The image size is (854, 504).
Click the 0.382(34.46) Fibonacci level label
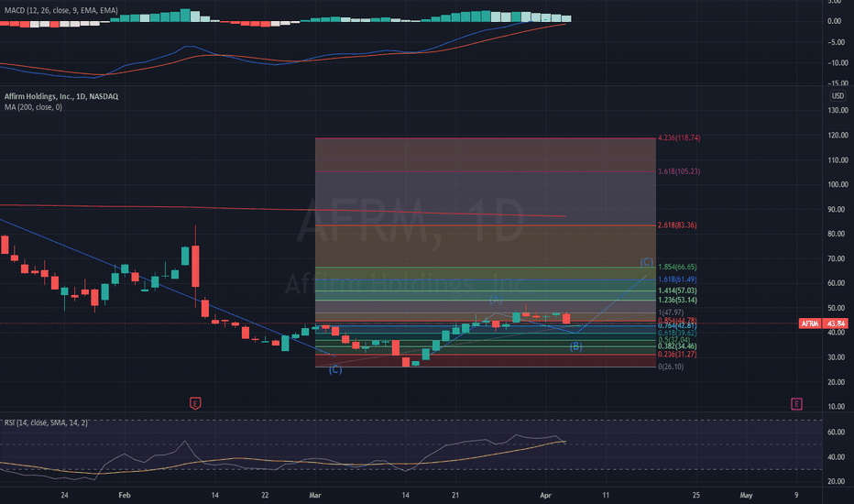click(x=677, y=346)
